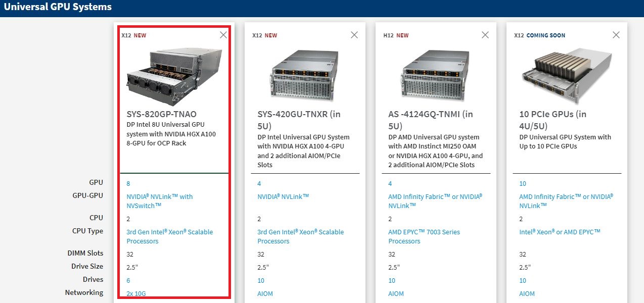
Task: Open the SYS-820GP-TNAO product title
Action: pyautogui.click(x=161, y=114)
